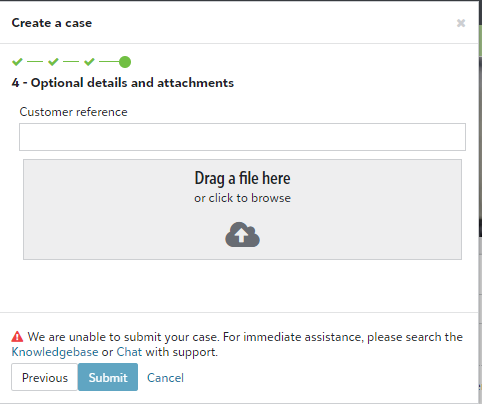Click the cloud upload icon
Viewport: 482px width, 404px height.
[242, 235]
